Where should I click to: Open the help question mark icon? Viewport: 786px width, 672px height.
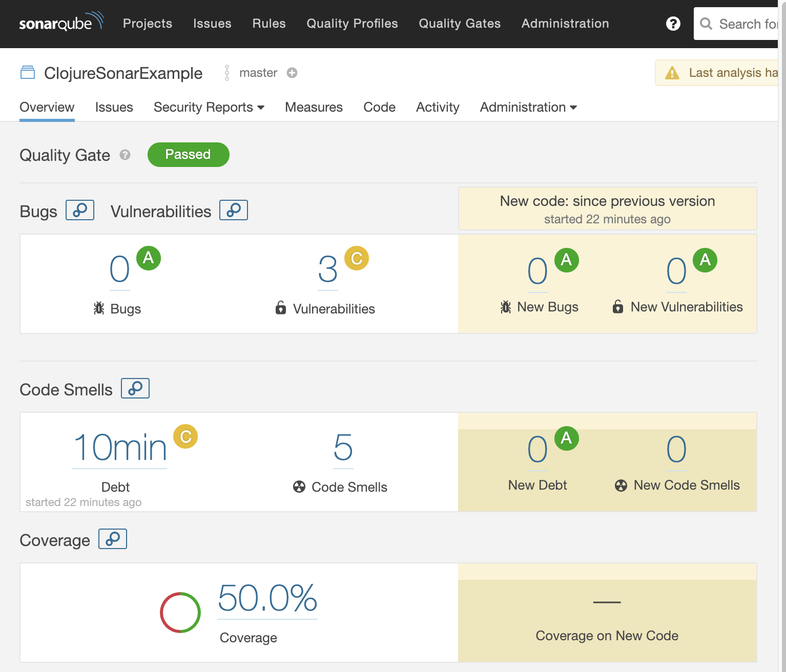point(673,24)
